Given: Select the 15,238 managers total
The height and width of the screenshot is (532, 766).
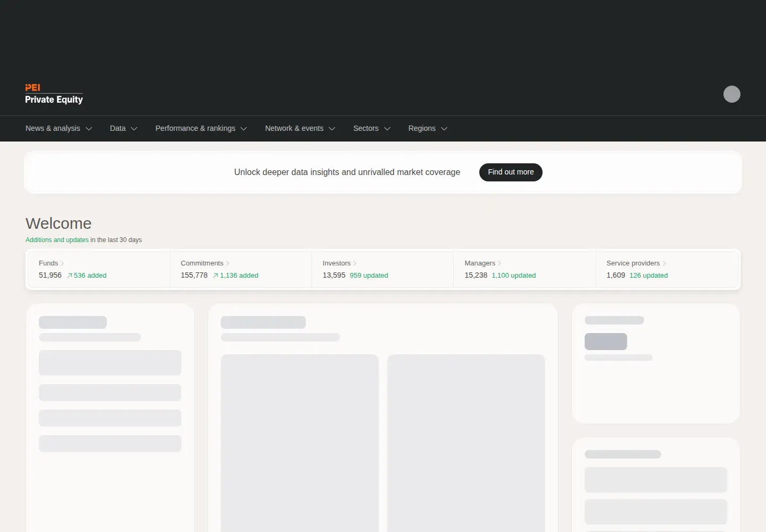Looking at the screenshot, I should [x=476, y=276].
